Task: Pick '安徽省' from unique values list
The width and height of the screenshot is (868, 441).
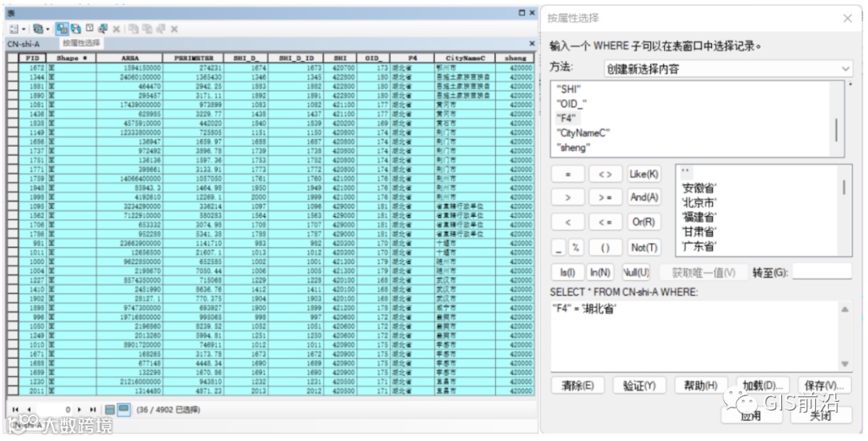Action: (x=699, y=188)
